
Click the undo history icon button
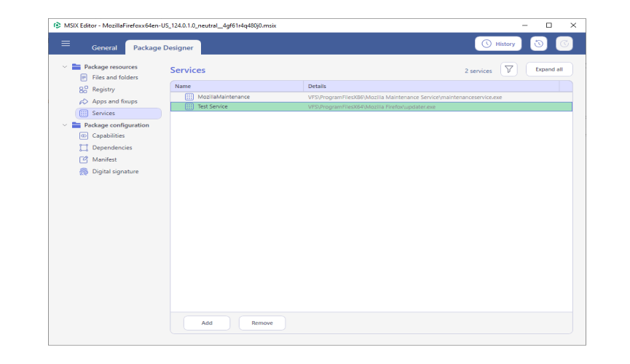point(539,44)
